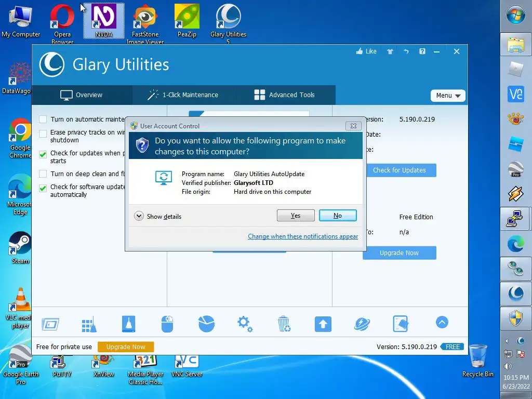Screen dimensions: 532x399
Task: Open the help question mark icon in Glary title bar
Action: 422,51
